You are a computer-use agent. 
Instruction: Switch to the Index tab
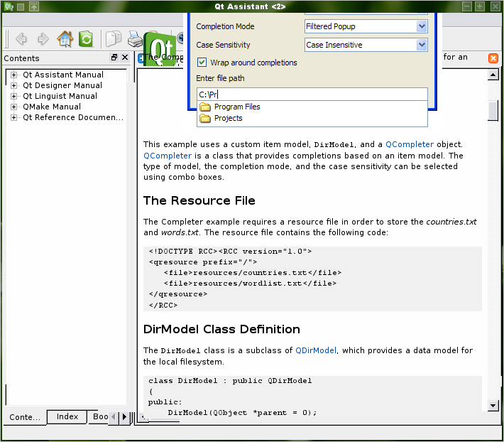[67, 416]
